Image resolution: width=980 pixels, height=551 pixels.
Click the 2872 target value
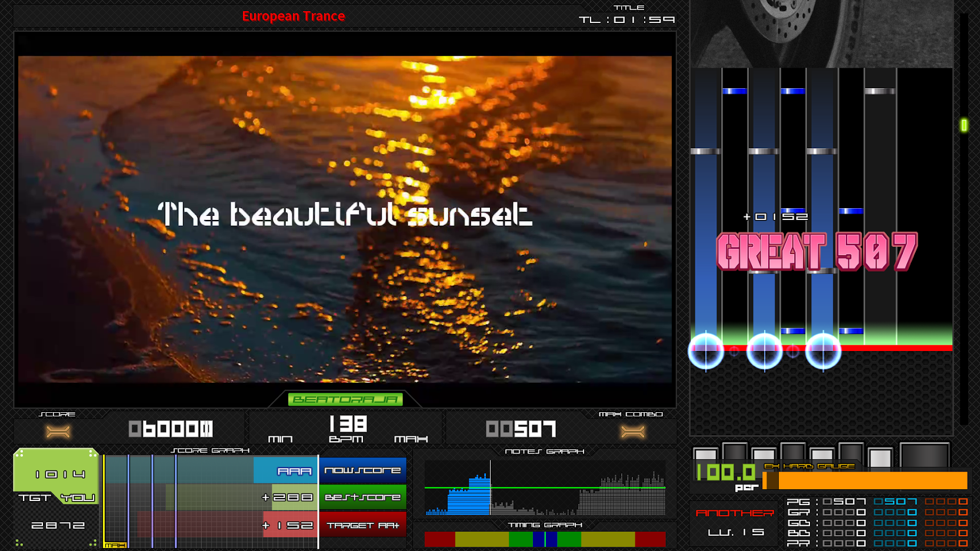[x=58, y=525]
